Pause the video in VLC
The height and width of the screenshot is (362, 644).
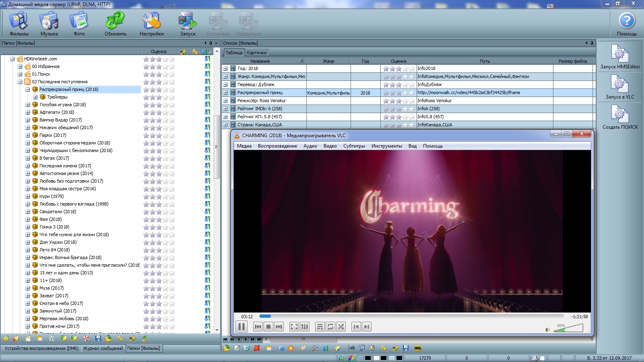coord(242,327)
